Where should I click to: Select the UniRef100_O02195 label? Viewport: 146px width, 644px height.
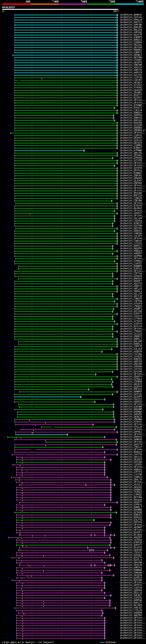click(131, 125)
